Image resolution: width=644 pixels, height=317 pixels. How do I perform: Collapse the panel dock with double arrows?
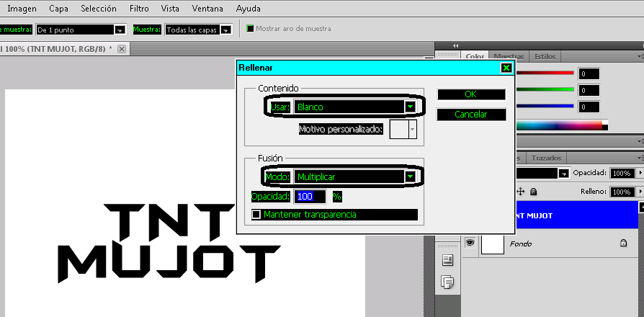pos(455,45)
